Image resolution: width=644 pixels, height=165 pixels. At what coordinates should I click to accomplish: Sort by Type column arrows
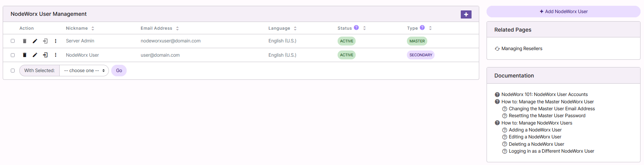[430, 28]
